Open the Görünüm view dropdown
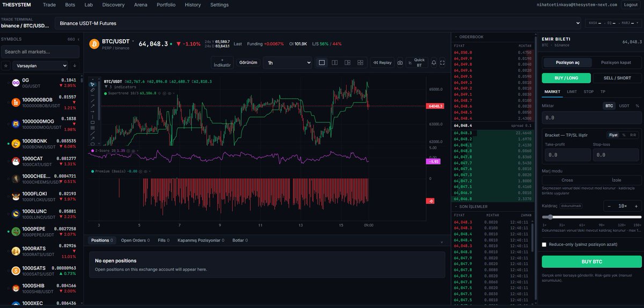This screenshot has height=308, width=644. pos(248,63)
